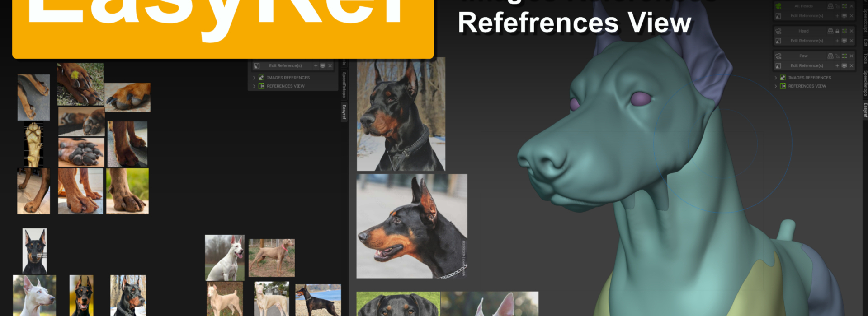868x316 pixels.
Task: Click the plus icon in the reference-board viewport panel
Action: click(316, 65)
